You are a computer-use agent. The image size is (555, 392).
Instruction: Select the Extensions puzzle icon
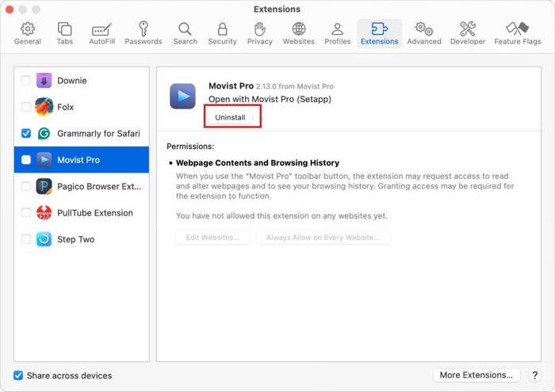point(380,29)
